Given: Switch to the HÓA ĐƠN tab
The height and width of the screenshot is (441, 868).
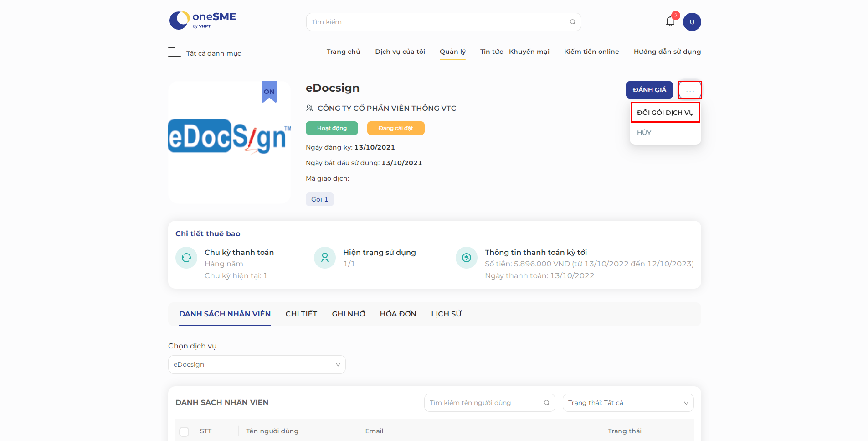Looking at the screenshot, I should click(x=398, y=314).
